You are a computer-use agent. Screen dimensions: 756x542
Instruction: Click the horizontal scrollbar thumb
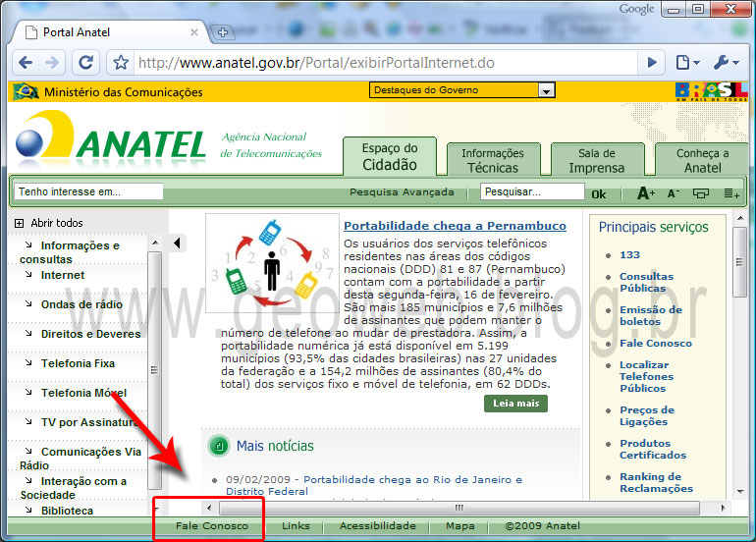click(459, 508)
